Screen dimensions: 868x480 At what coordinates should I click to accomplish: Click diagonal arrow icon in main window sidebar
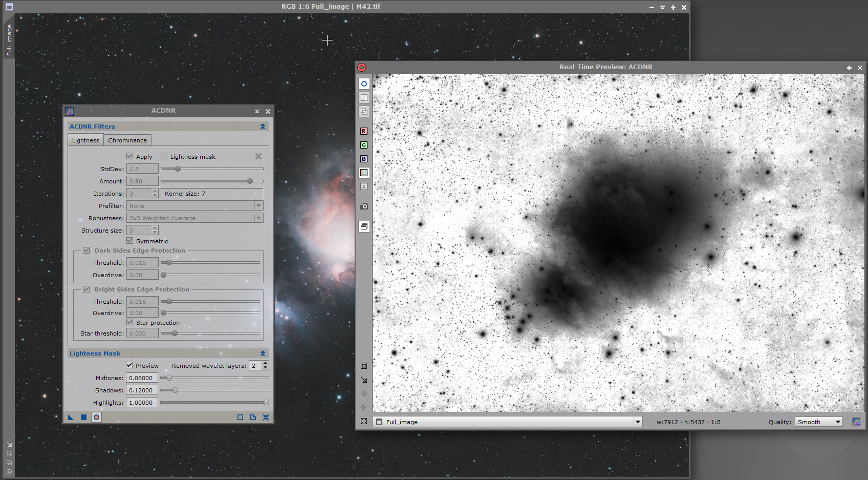click(x=9, y=444)
